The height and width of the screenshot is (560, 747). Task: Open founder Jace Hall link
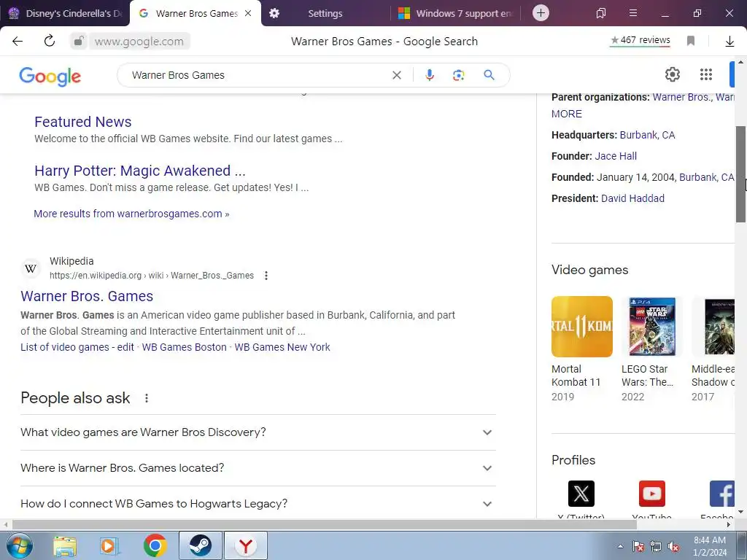click(616, 156)
